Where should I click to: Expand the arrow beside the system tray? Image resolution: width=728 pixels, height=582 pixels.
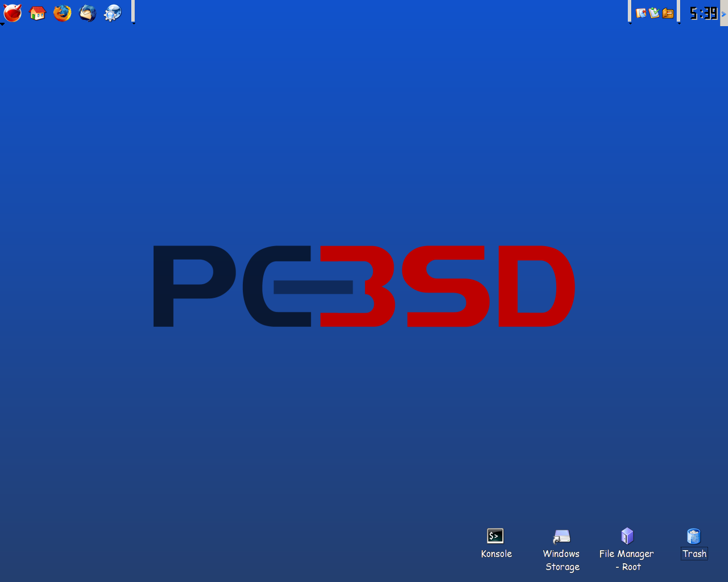(630, 23)
